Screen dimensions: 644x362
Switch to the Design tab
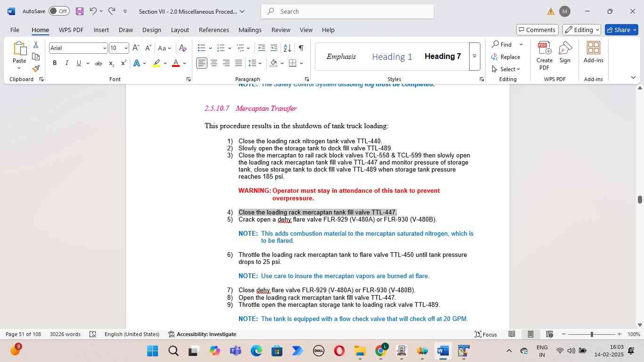point(152,30)
